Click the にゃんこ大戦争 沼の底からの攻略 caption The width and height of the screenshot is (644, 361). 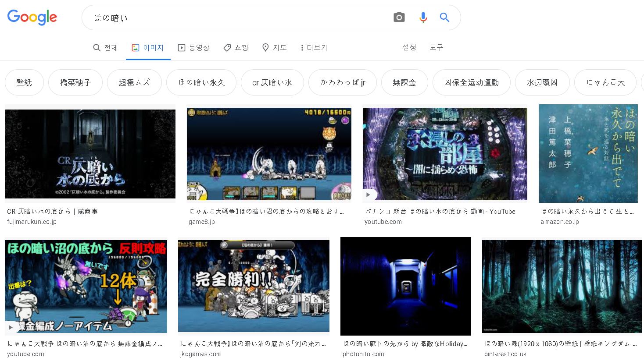coord(266,212)
